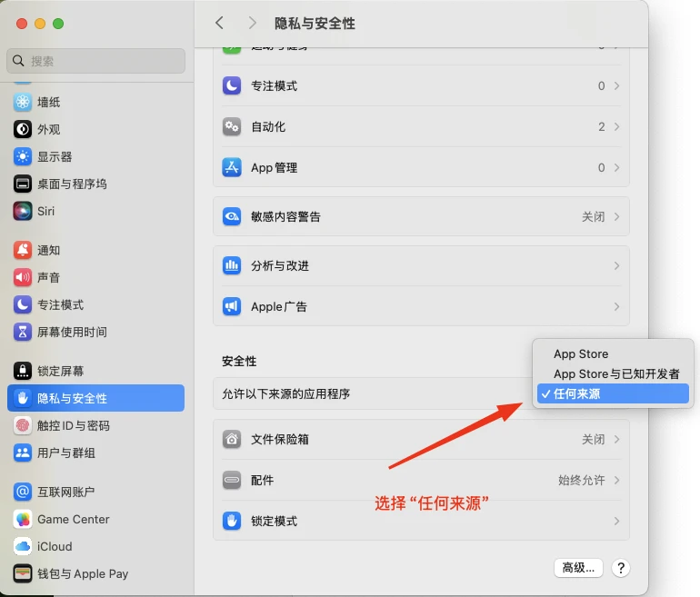Open the 配件 accessories icon
This screenshot has width=700, height=597.
[232, 480]
